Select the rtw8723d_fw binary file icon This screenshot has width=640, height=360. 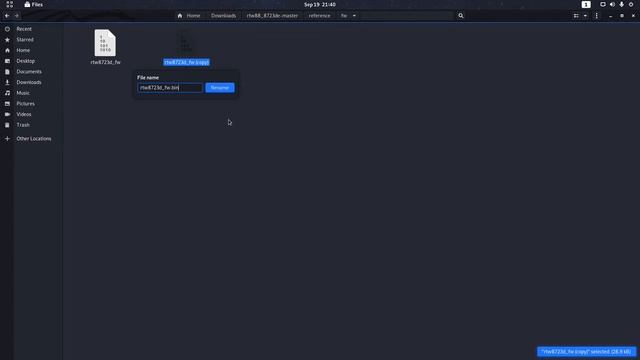point(105,43)
